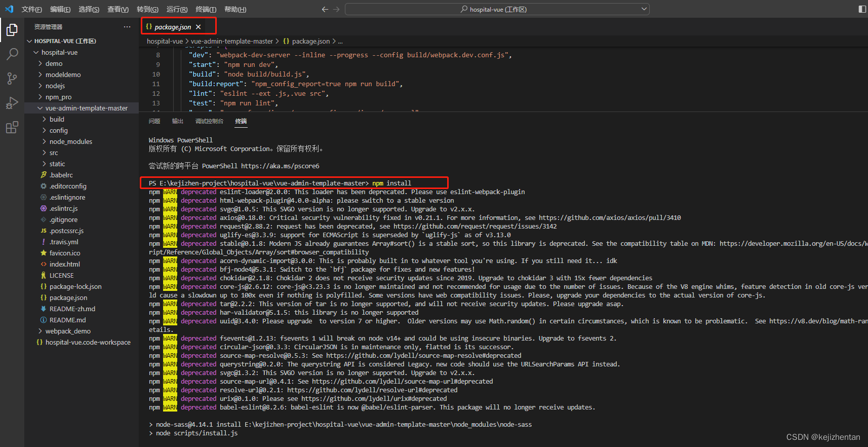
Task: Open the 文件(F) menu
Action: point(31,9)
